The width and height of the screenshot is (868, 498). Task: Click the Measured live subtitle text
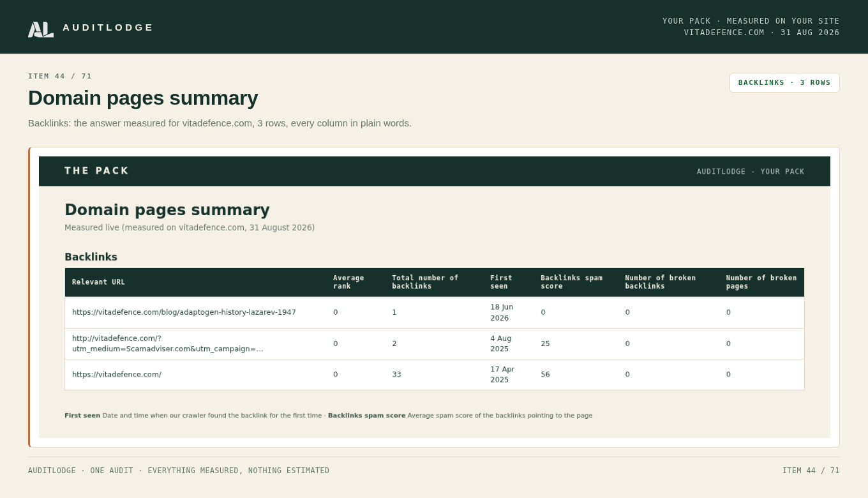pos(190,228)
